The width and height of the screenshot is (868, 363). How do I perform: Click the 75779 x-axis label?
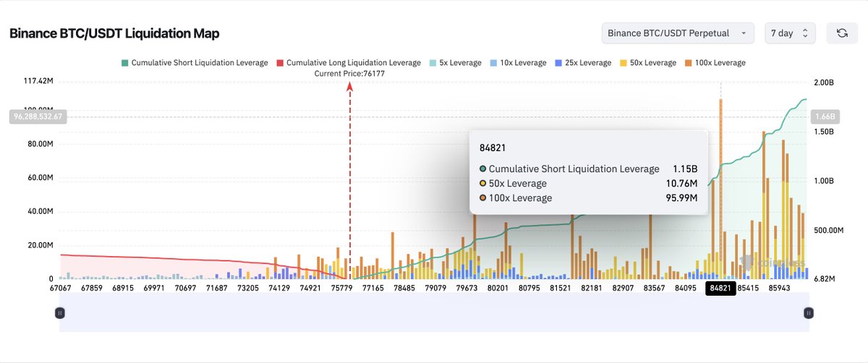(341, 288)
